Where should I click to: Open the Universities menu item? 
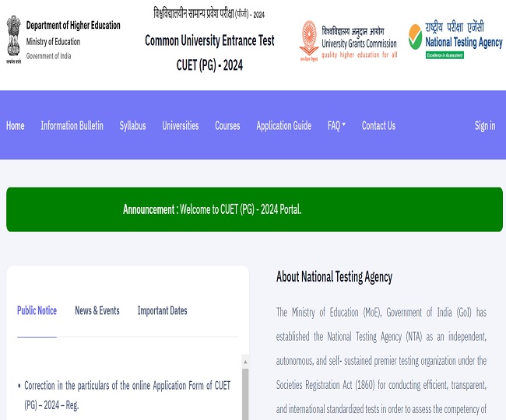180,125
